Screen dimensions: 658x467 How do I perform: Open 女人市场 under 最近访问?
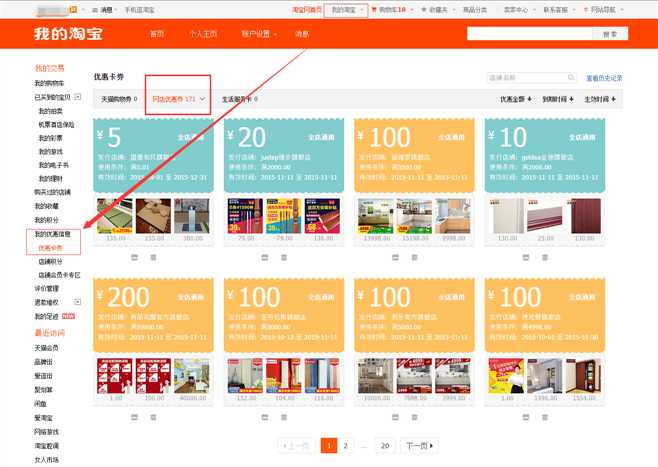pos(46,459)
